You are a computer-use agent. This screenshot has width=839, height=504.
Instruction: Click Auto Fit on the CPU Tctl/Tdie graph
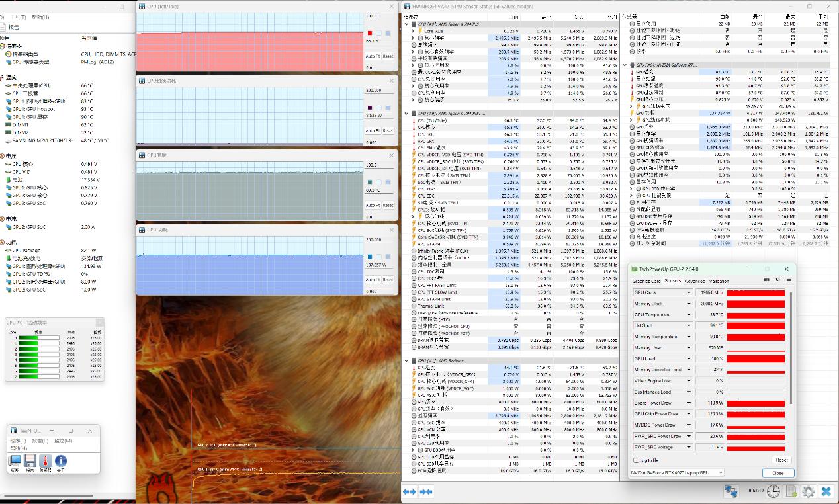pos(373,56)
